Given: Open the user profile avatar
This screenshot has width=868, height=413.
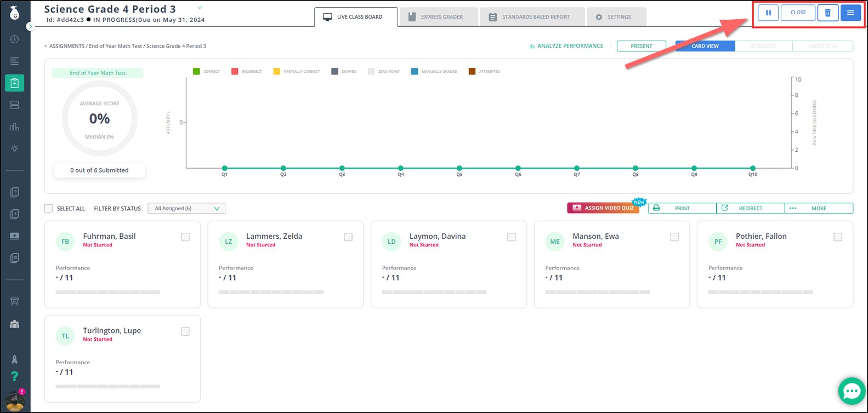Looking at the screenshot, I should click(15, 400).
